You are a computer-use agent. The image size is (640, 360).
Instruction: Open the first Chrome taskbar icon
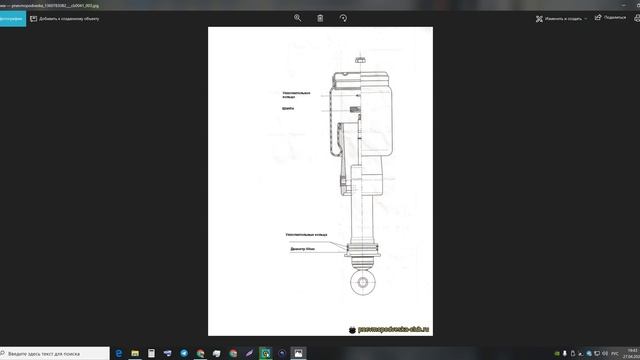200,353
